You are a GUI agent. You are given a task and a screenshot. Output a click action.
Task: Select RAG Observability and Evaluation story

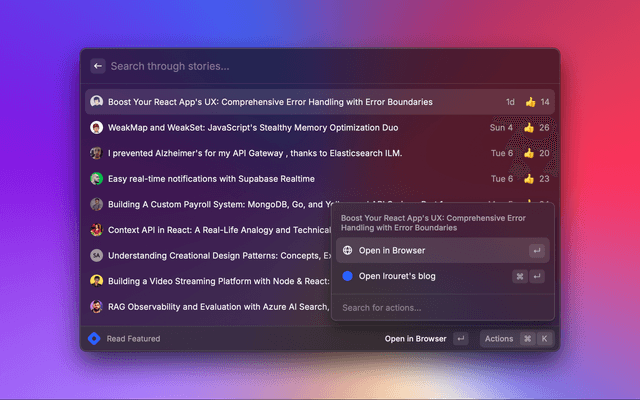click(210, 306)
